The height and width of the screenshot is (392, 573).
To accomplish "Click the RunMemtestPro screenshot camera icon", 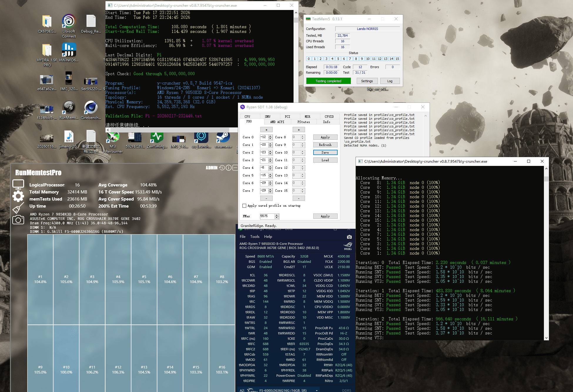I will [18, 220].
